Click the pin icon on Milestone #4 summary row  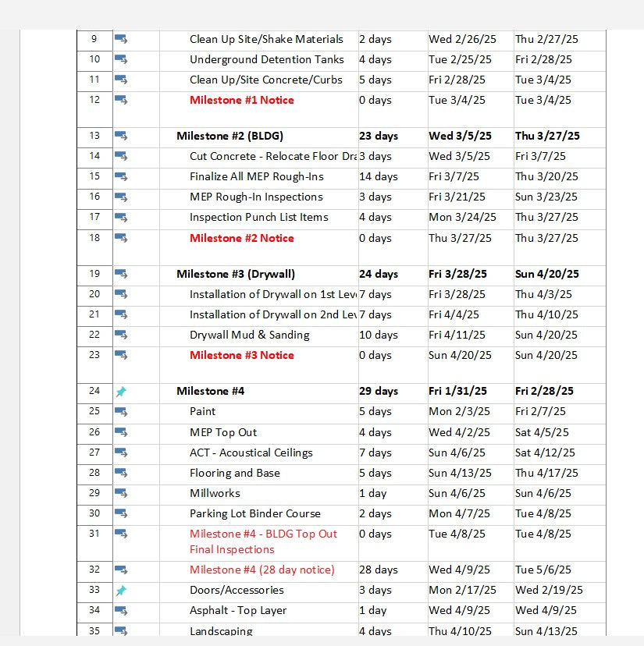click(x=121, y=392)
